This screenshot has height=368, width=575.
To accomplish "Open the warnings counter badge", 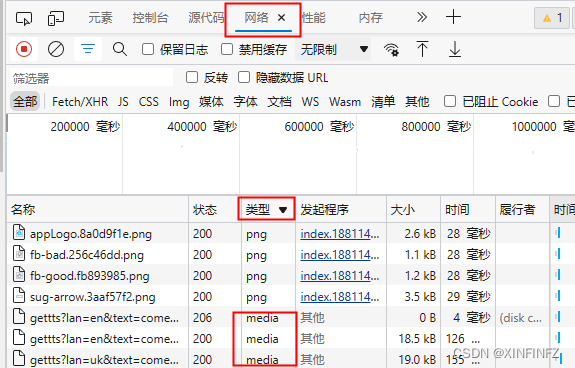I will [552, 18].
